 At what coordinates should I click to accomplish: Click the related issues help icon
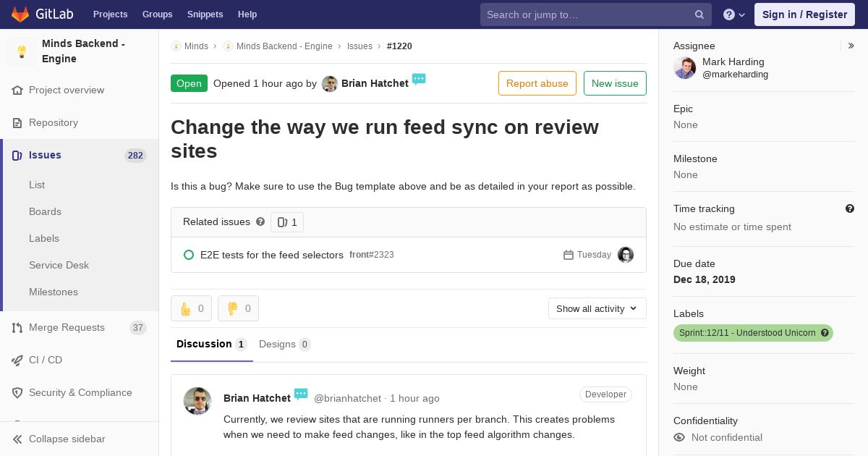coord(260,222)
